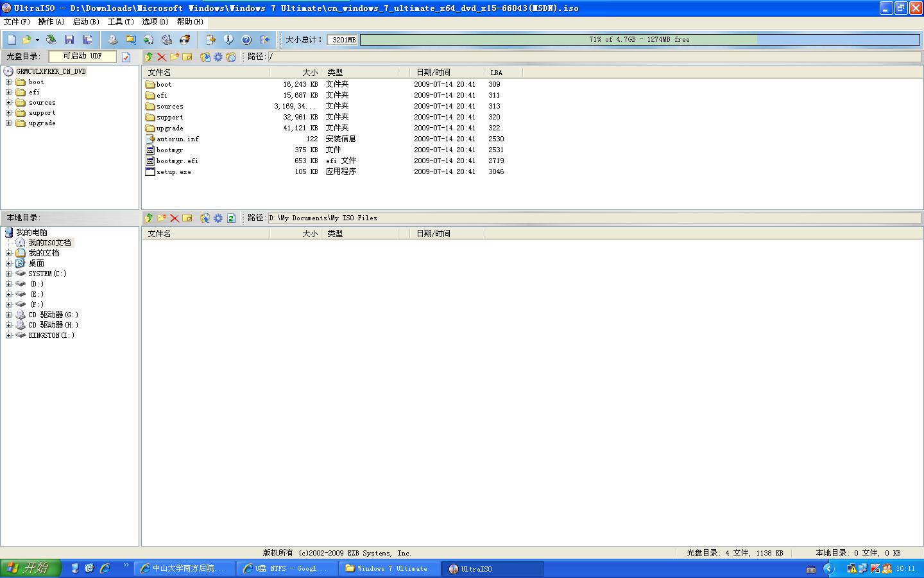Expand the SYSTEM (C:) drive node
The width and height of the screenshot is (924, 578).
[9, 274]
